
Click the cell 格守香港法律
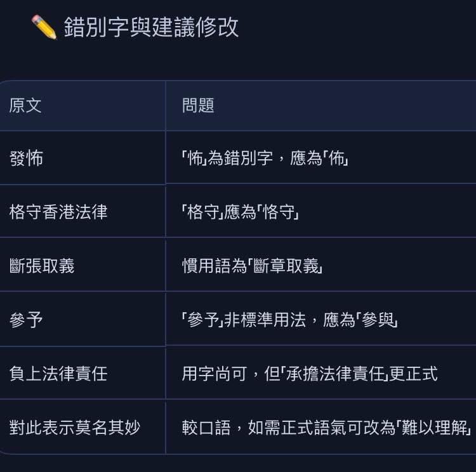point(58,212)
